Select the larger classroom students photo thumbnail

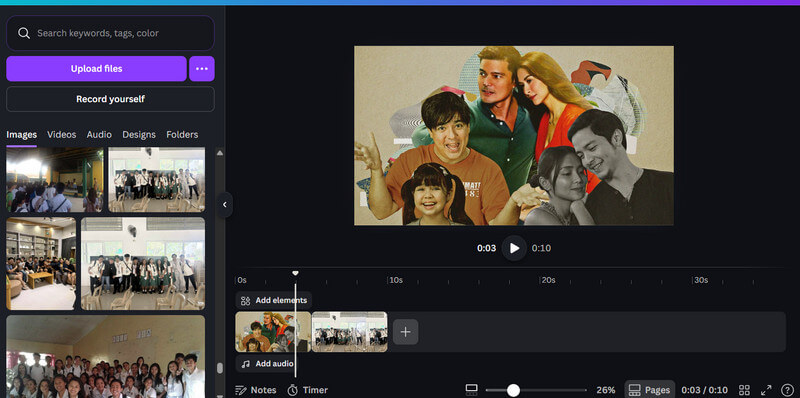coord(143,264)
